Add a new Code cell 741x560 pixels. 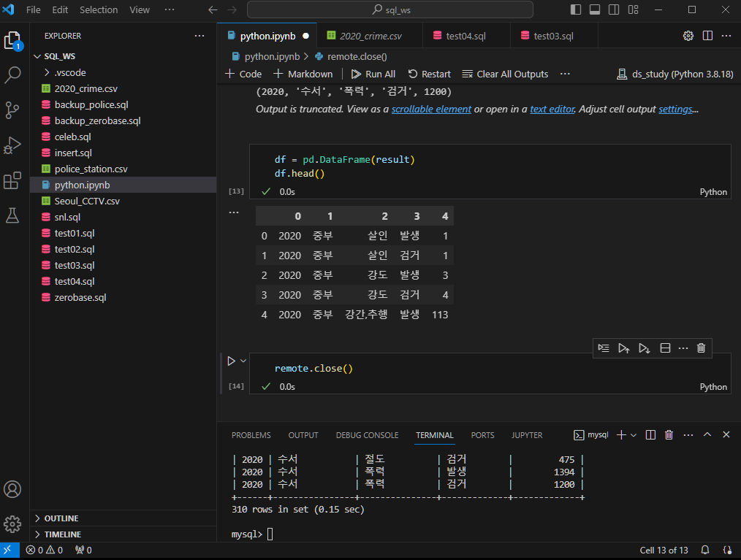click(243, 74)
